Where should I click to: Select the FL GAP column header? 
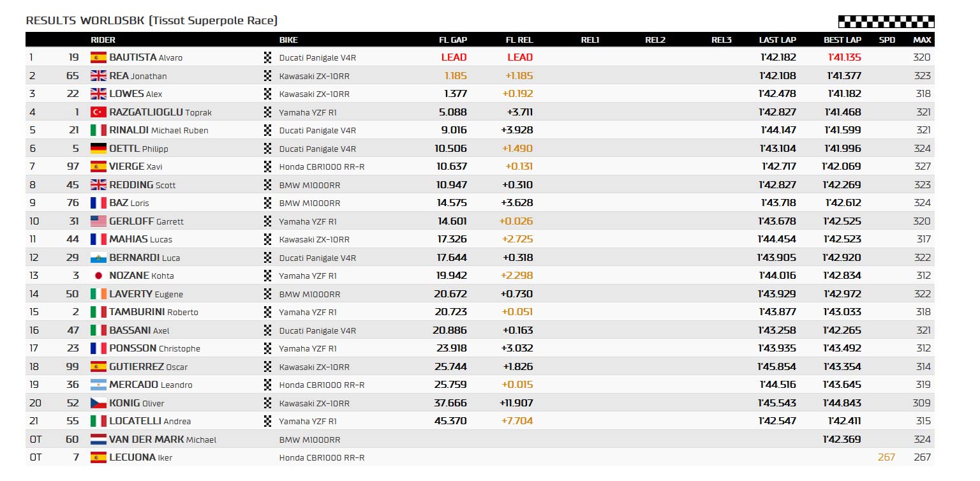(453, 40)
